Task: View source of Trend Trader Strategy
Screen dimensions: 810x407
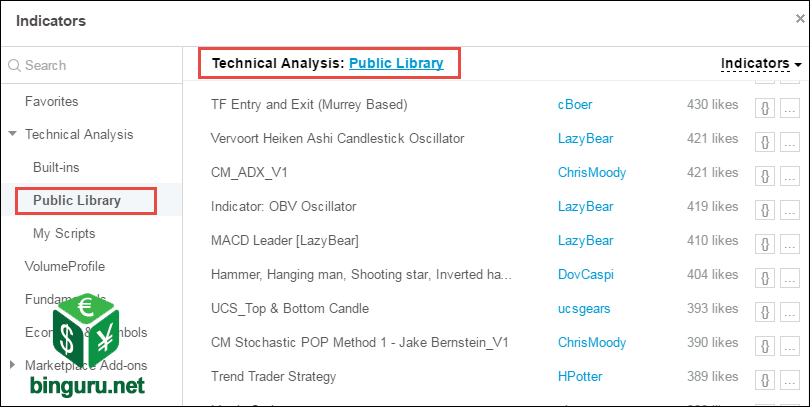Action: pos(765,381)
